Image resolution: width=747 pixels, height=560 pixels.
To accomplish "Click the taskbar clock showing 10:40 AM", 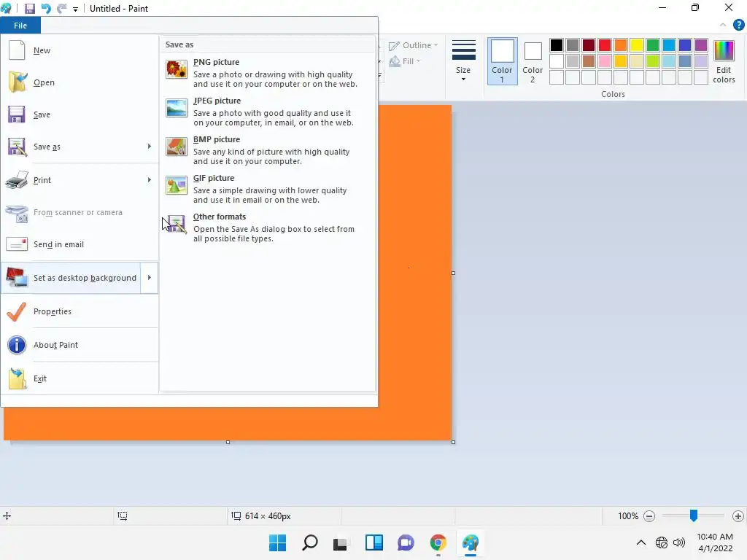I will (x=715, y=542).
